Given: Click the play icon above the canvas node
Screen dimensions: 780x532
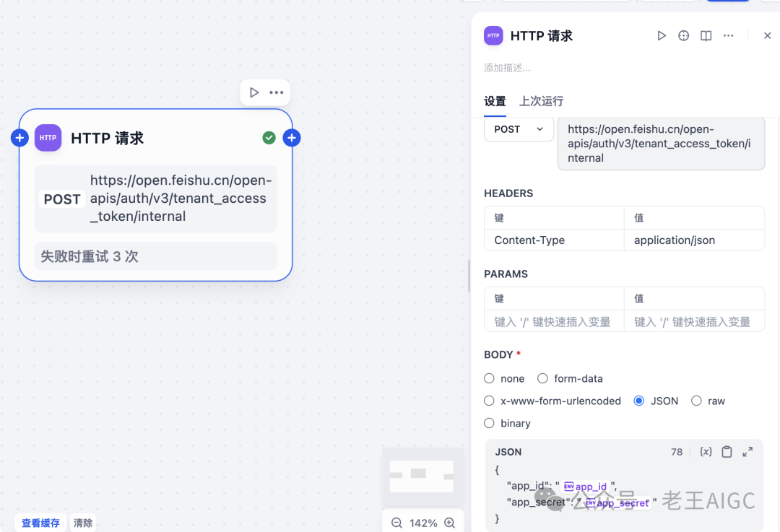Looking at the screenshot, I should pyautogui.click(x=253, y=92).
